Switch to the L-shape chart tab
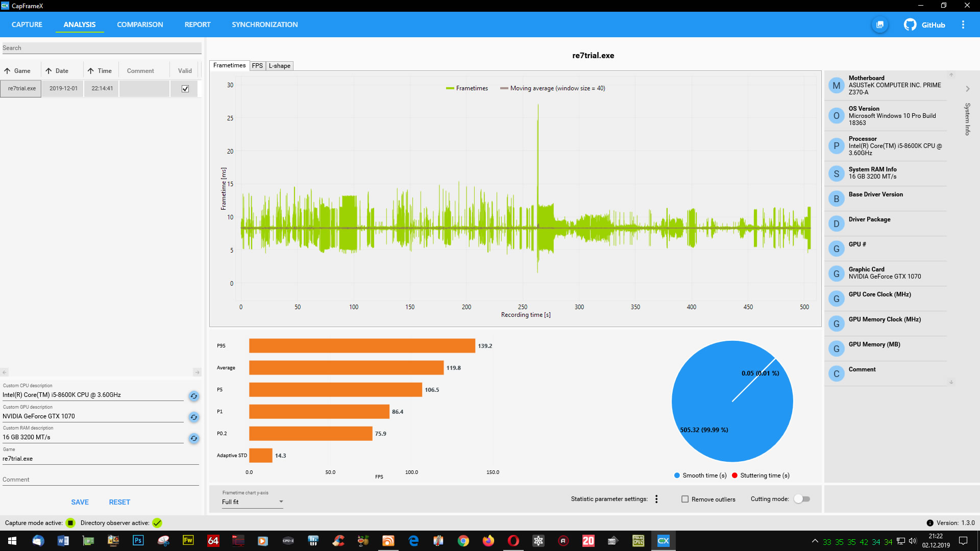The image size is (980, 551). pos(279,66)
